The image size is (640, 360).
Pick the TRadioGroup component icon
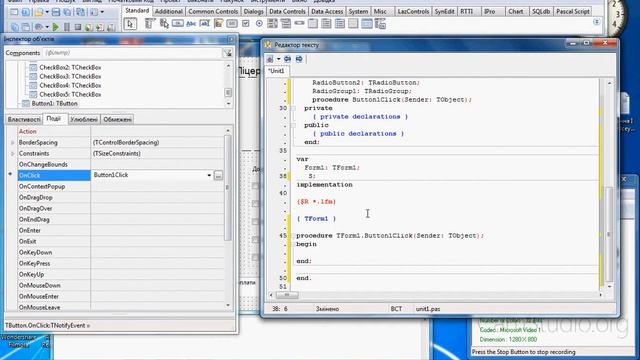point(326,24)
